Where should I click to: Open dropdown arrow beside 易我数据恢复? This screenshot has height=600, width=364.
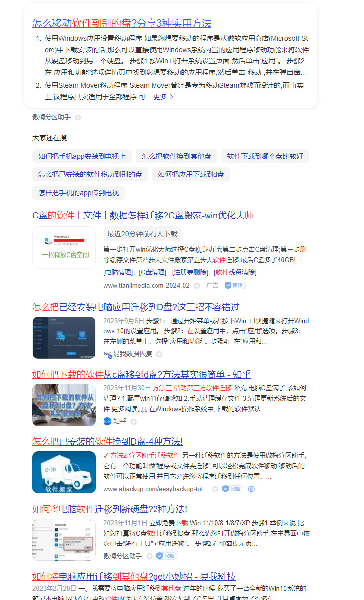point(159,354)
